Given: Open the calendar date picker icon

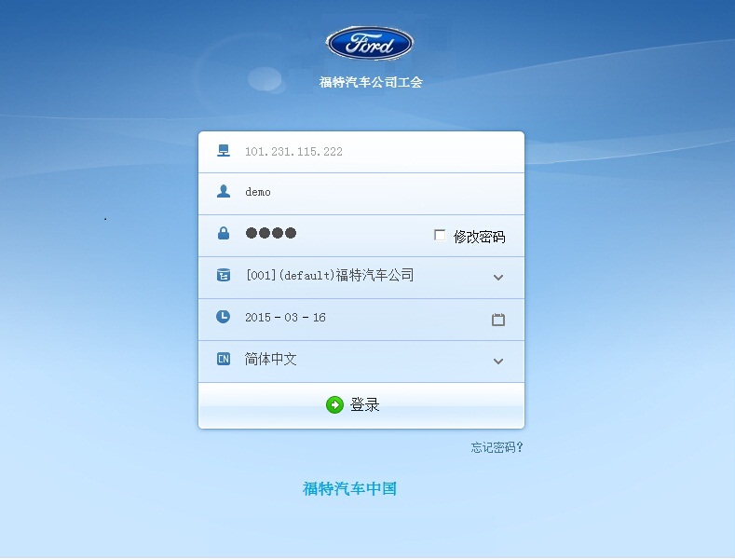Looking at the screenshot, I should [498, 320].
